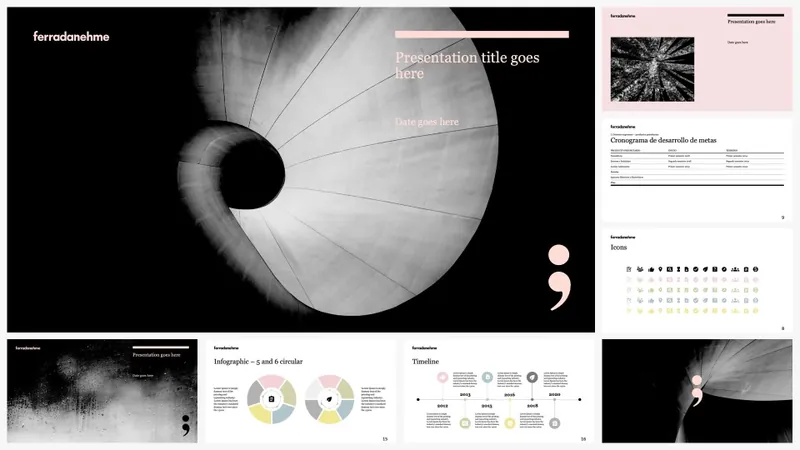
Task: Click the gray left segment of five-segment pie
Action: (x=255, y=394)
